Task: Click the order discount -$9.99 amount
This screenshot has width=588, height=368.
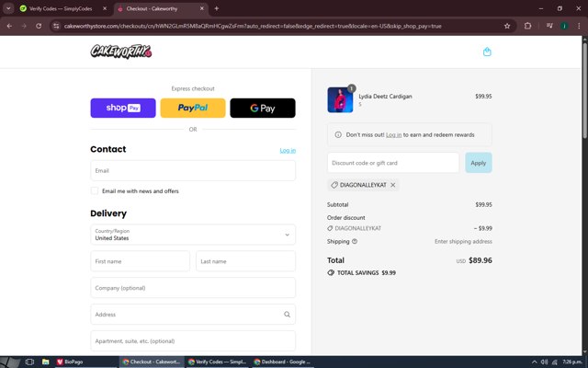Action: point(482,228)
